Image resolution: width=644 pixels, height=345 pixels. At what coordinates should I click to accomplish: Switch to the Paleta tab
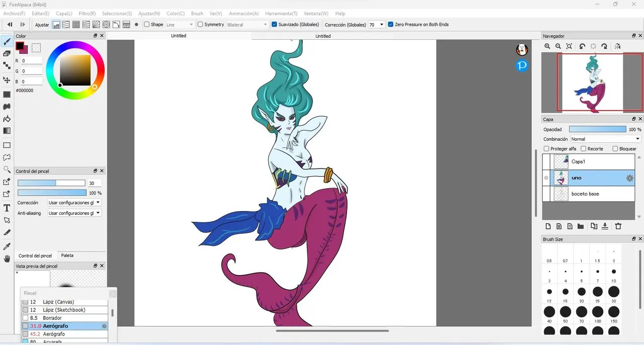click(67, 255)
